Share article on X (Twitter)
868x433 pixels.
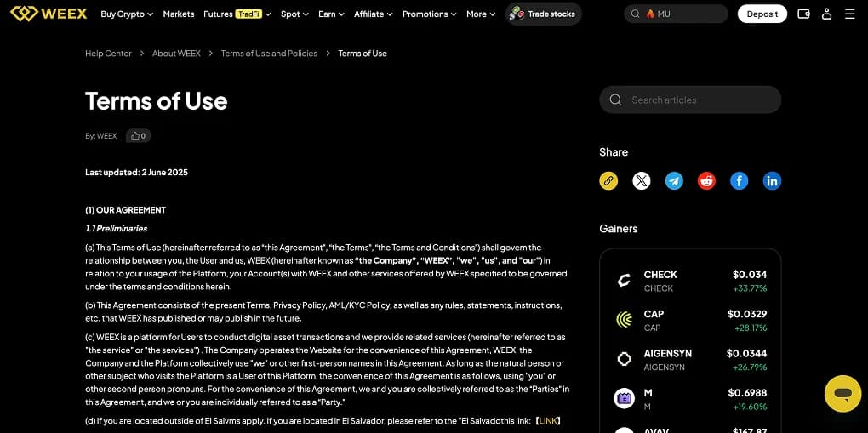[x=641, y=180]
